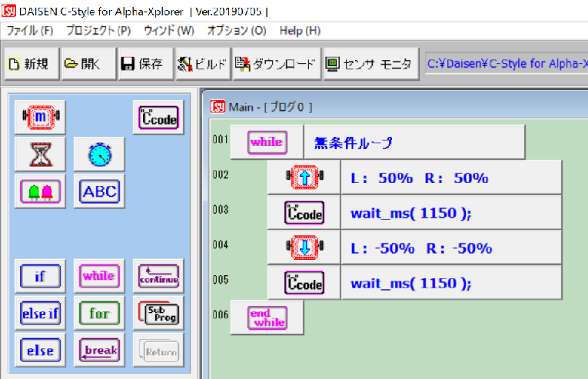Image resolution: width=588 pixels, height=379 pixels.
Task: Click line number 003
Action: 220,210
